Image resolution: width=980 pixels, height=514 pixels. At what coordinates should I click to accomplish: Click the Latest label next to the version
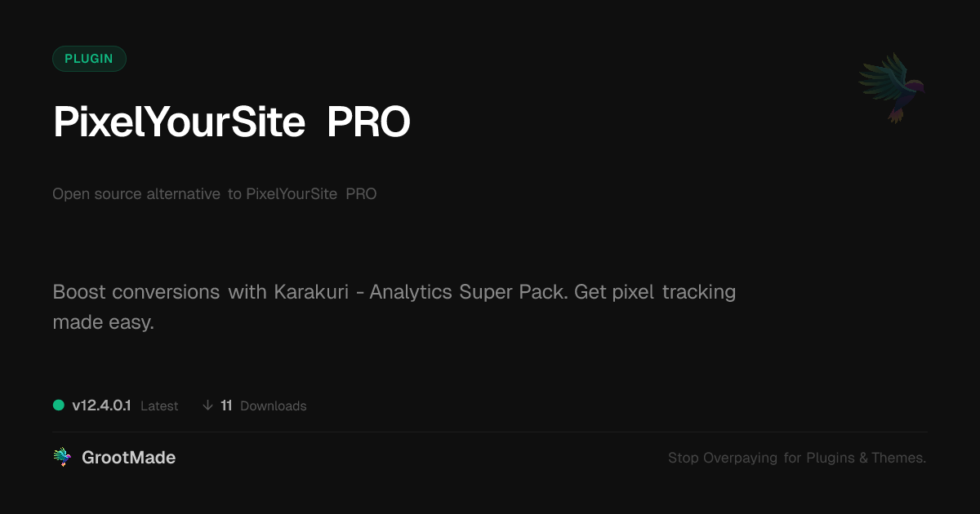tap(159, 406)
